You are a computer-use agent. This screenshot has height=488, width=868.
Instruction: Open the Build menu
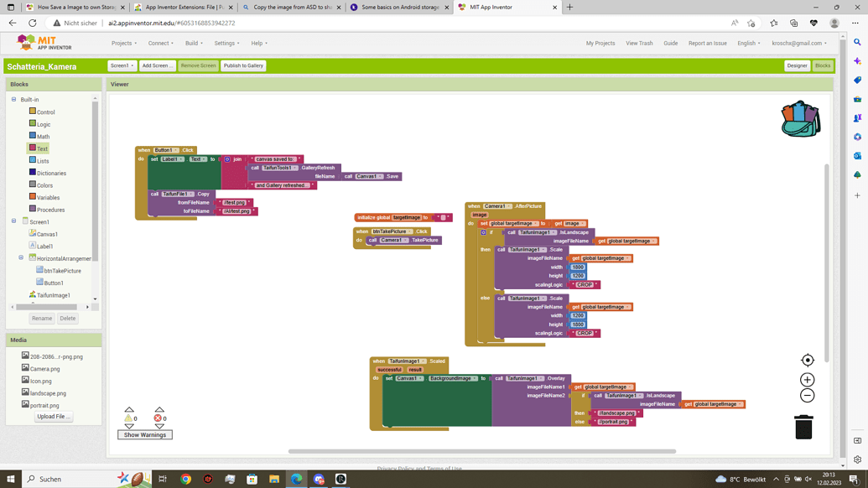click(x=194, y=44)
